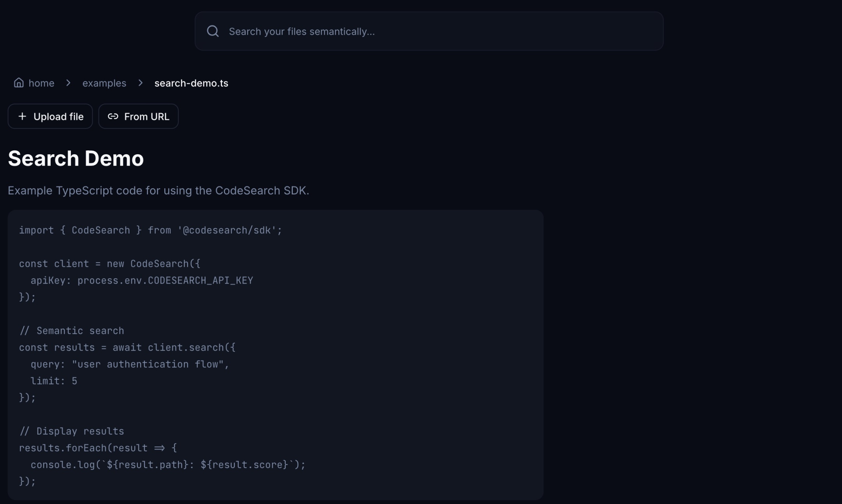Image resolution: width=842 pixels, height=504 pixels.
Task: Open the examples breadcrumb folder
Action: [x=104, y=83]
